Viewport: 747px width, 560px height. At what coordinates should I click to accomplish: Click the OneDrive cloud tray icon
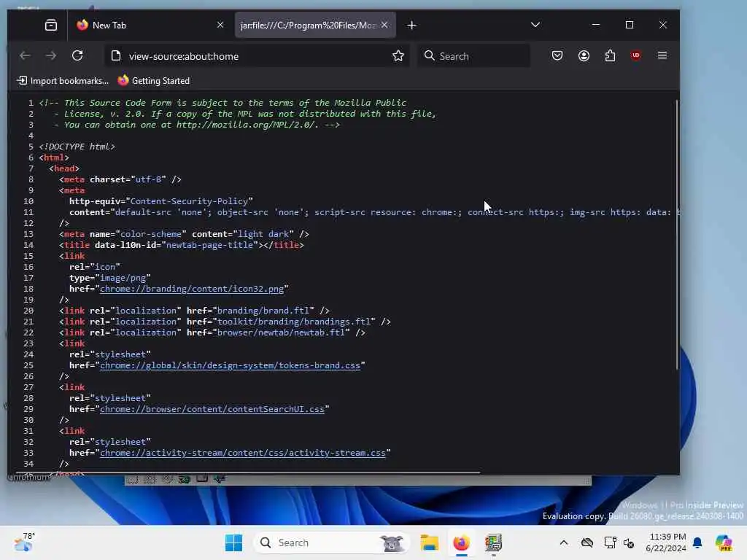pyautogui.click(x=587, y=542)
